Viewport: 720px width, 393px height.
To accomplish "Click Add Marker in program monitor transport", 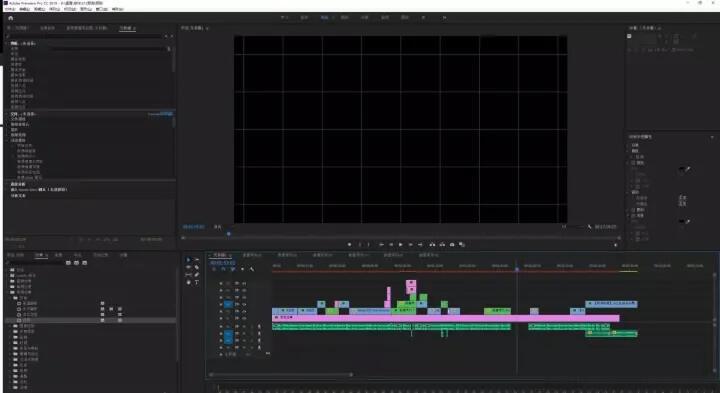I will [349, 245].
